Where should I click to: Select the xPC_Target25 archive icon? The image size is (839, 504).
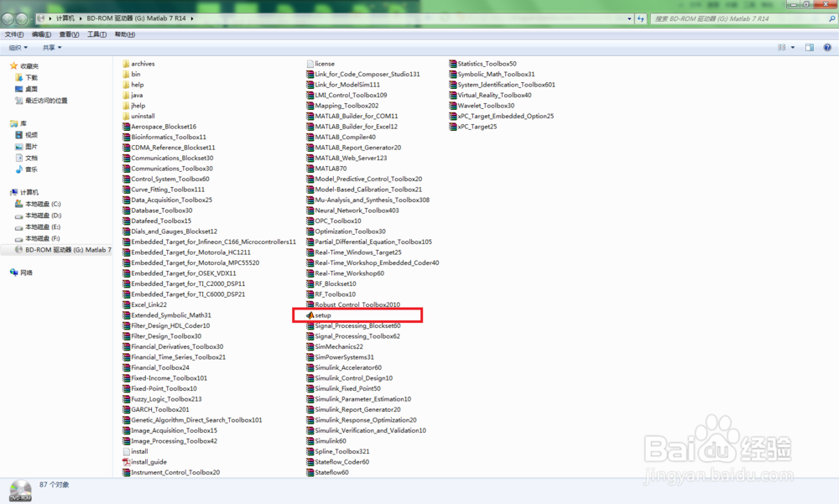pyautogui.click(x=453, y=127)
